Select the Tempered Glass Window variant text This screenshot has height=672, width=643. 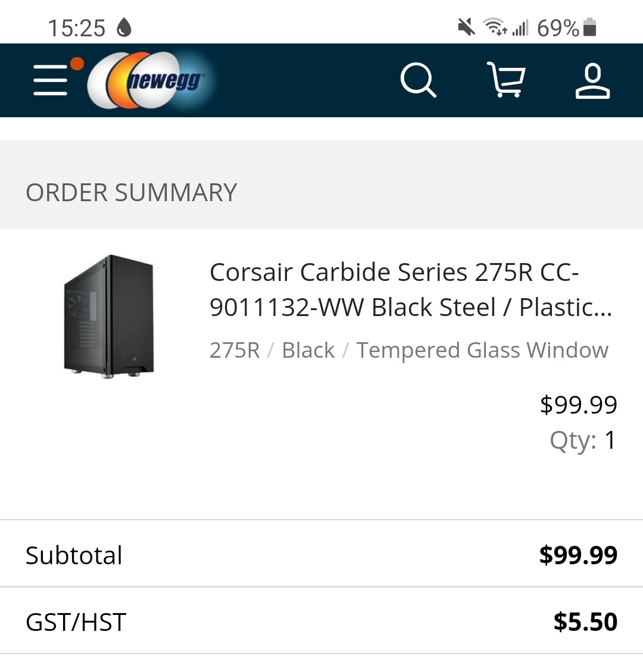(x=482, y=350)
